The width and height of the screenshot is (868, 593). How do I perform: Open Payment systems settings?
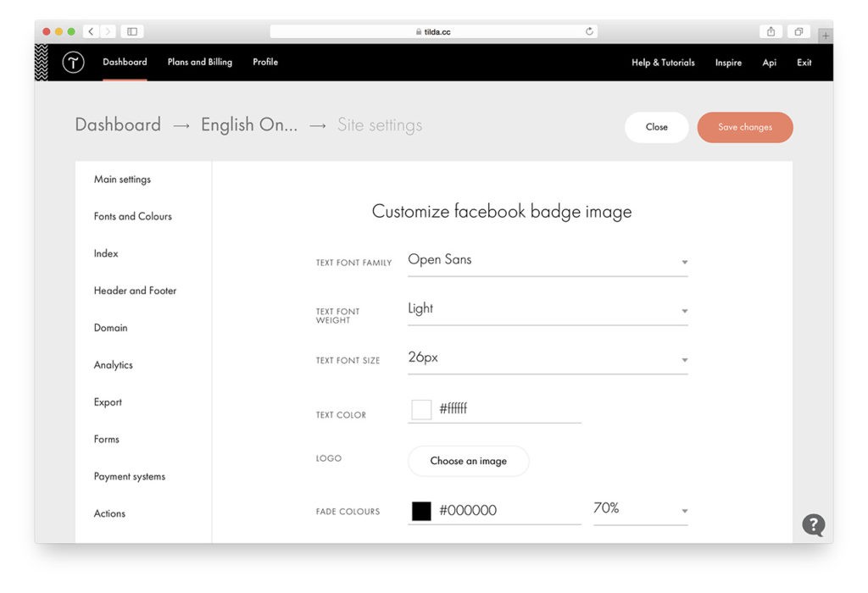(130, 476)
